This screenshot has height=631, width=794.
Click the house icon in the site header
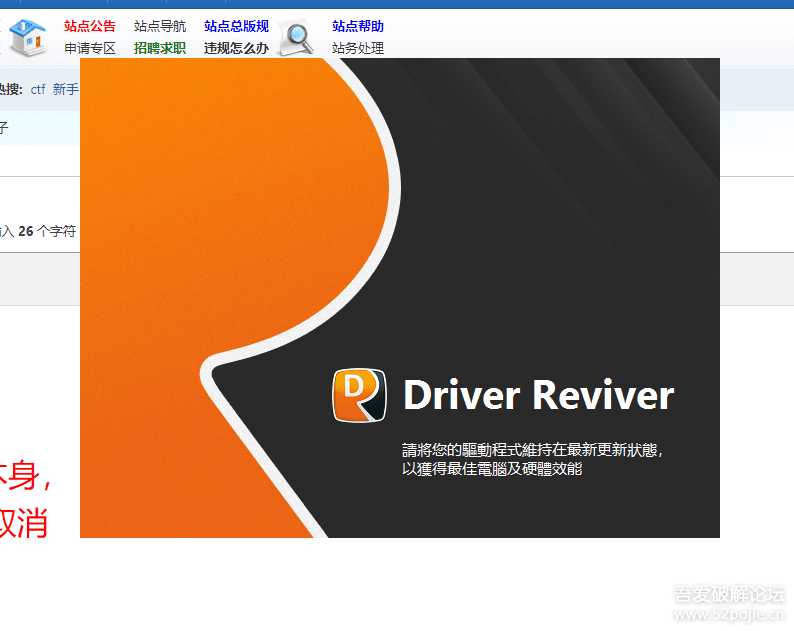pyautogui.click(x=28, y=37)
